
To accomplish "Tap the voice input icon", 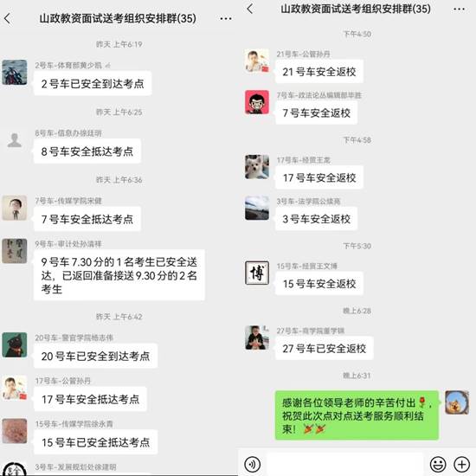I will (x=252, y=464).
